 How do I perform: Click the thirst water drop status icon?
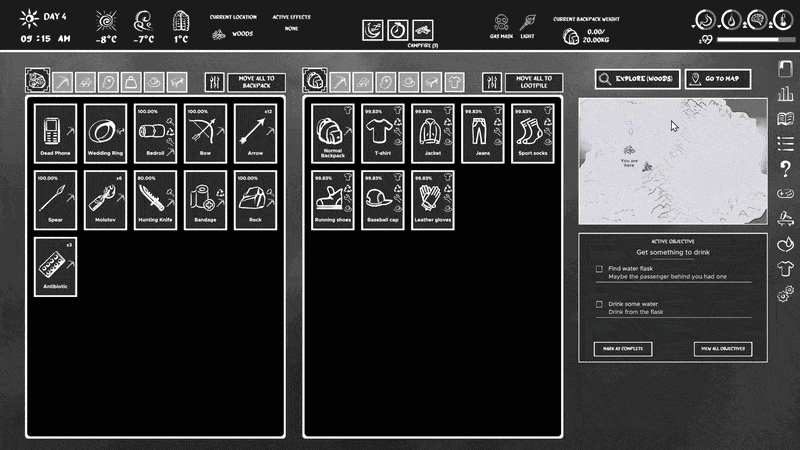coord(731,20)
